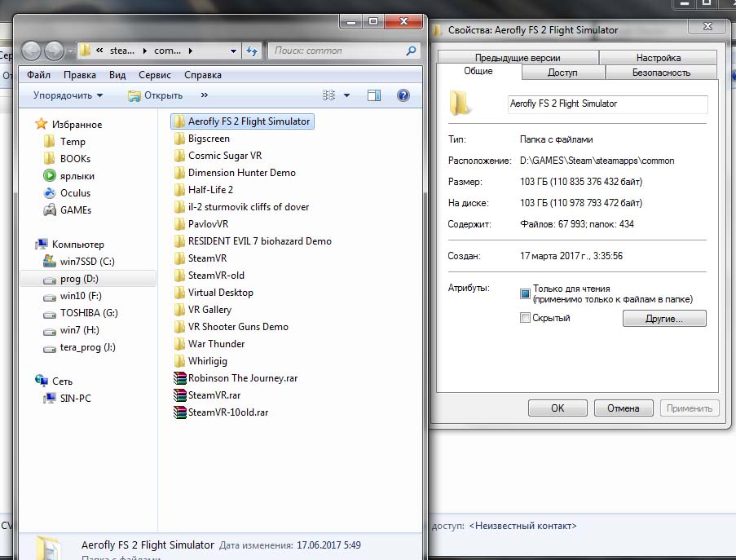Open Oculus favorite link
Image resolution: width=736 pixels, height=560 pixels.
[x=67, y=193]
